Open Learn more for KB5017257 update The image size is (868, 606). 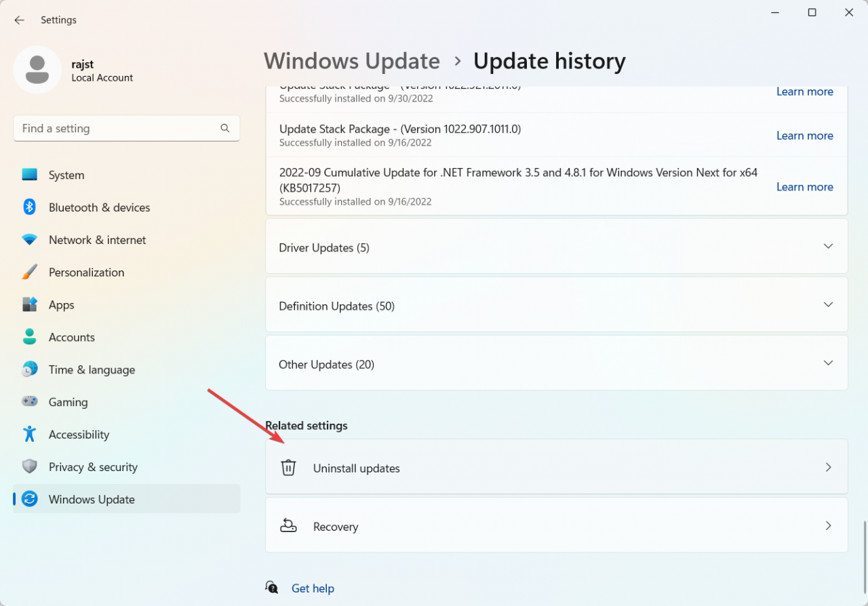point(804,187)
